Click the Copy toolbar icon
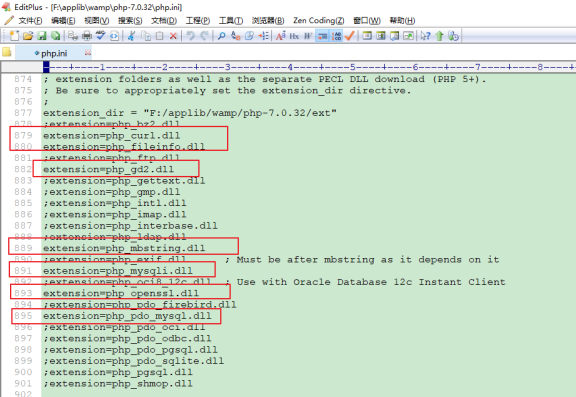 [x=146, y=36]
